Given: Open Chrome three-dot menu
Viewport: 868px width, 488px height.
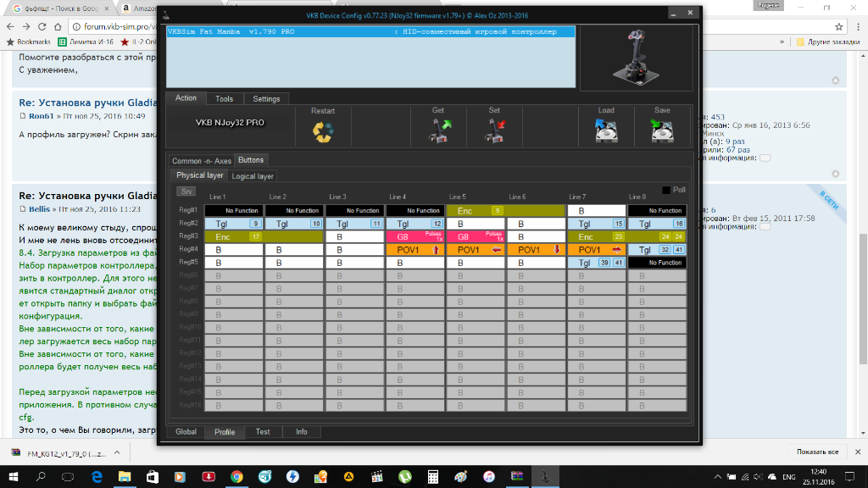Looking at the screenshot, I should (858, 26).
